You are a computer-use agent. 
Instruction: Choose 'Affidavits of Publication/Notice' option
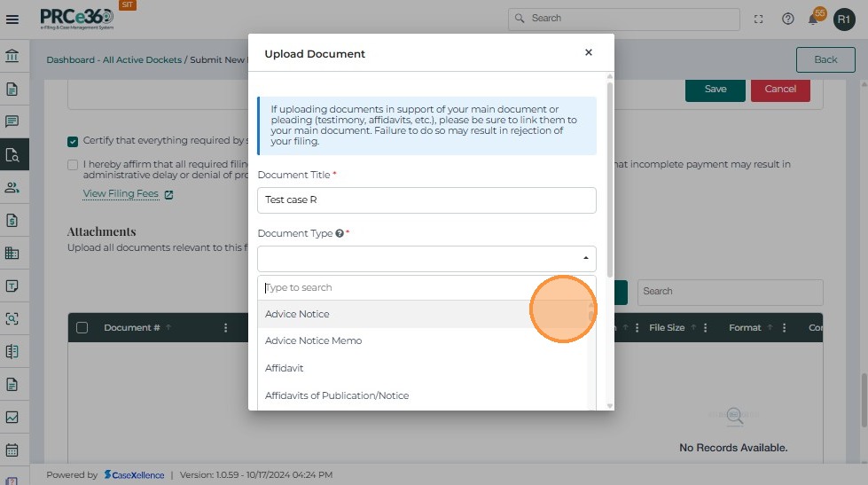(x=337, y=395)
